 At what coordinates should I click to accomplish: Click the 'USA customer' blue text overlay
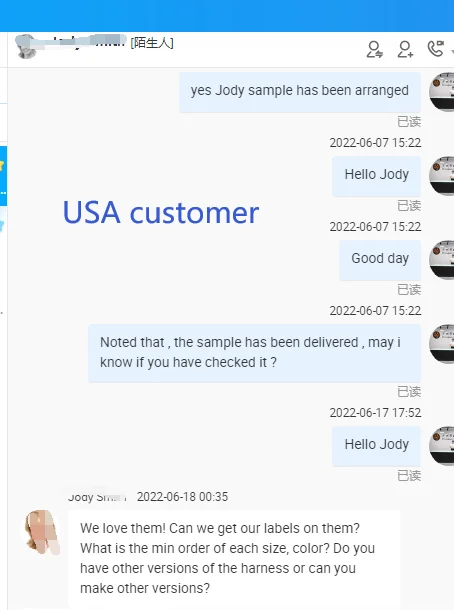click(x=161, y=213)
